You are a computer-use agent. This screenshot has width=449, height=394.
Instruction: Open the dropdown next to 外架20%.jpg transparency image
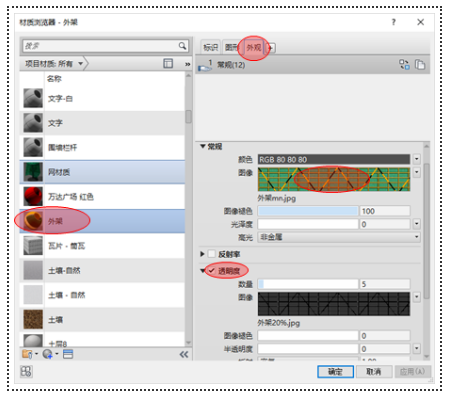(x=417, y=297)
